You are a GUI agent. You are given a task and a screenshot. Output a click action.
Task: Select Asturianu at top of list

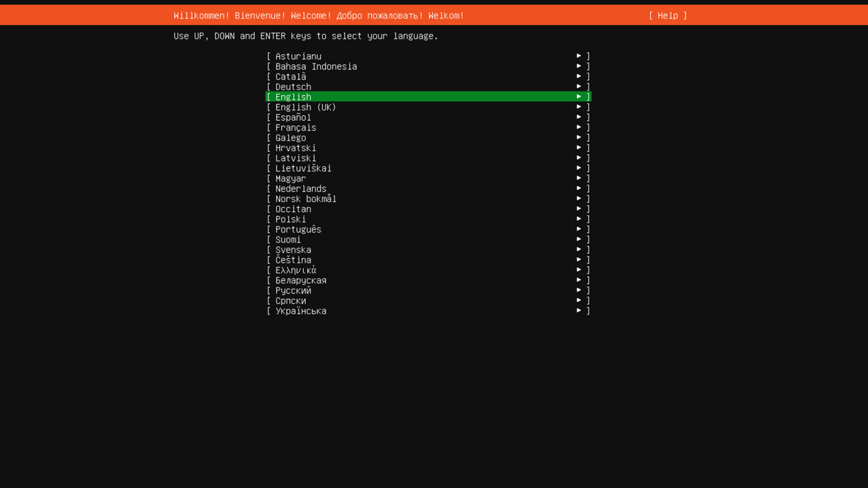point(298,56)
